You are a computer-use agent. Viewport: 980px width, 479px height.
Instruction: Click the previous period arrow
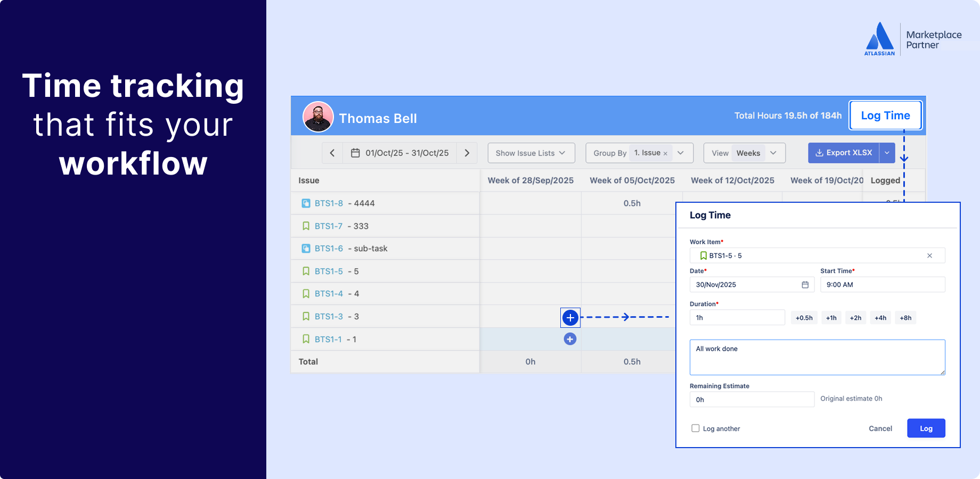point(332,153)
